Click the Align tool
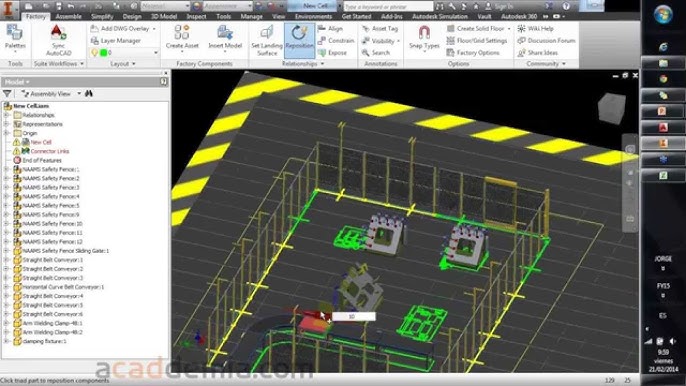The height and width of the screenshot is (386, 686). point(331,28)
